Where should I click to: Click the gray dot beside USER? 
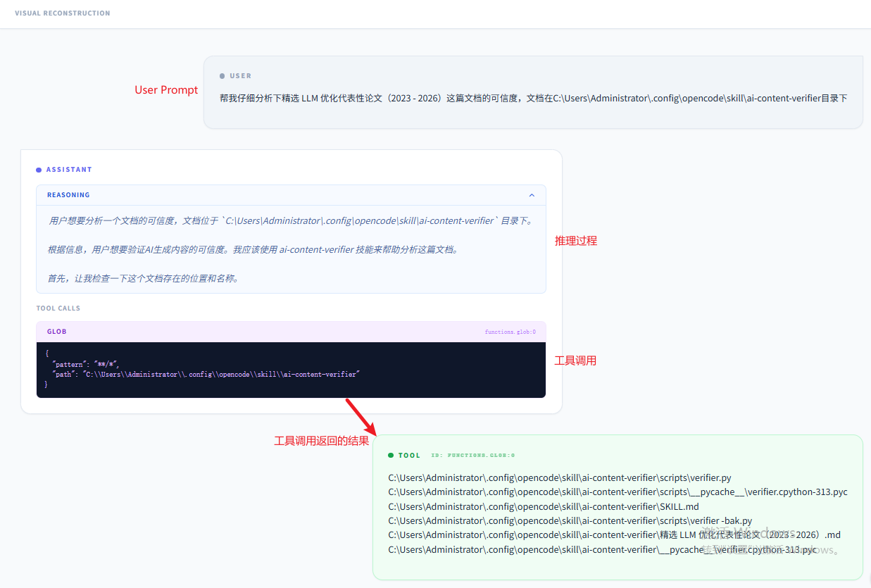pos(222,76)
